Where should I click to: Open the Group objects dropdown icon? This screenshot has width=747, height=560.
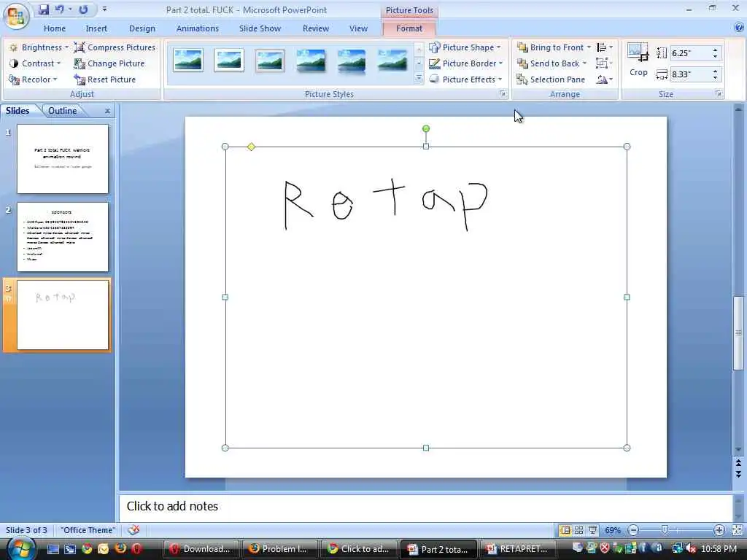click(x=605, y=63)
